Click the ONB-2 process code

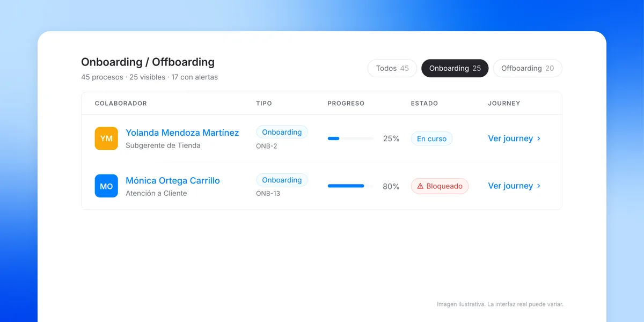click(x=267, y=146)
